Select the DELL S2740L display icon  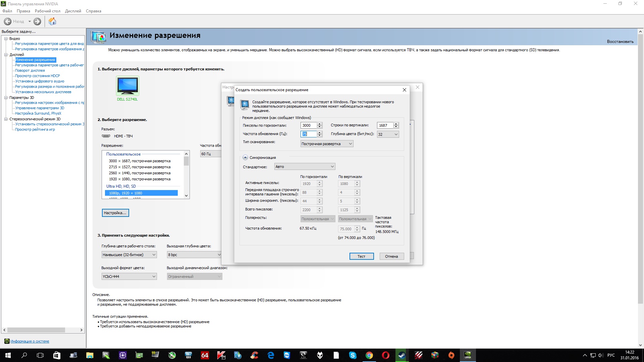[x=127, y=86]
